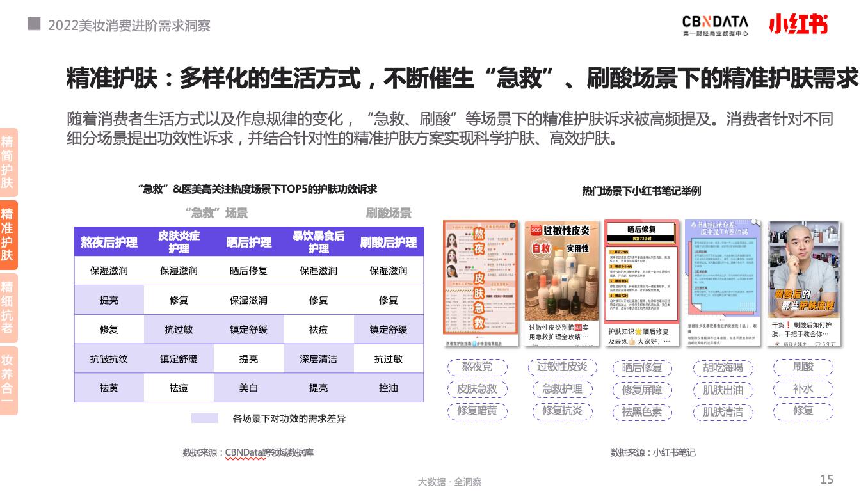Click the red 小红书 logo
The image size is (868, 494).
tap(798, 24)
